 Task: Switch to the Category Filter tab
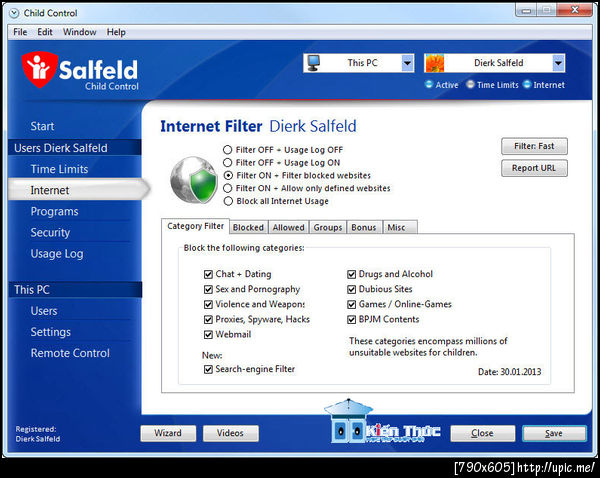click(195, 226)
